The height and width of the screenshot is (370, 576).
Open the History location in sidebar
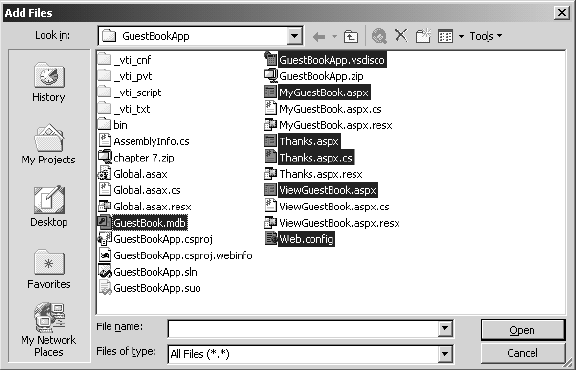coord(49,82)
